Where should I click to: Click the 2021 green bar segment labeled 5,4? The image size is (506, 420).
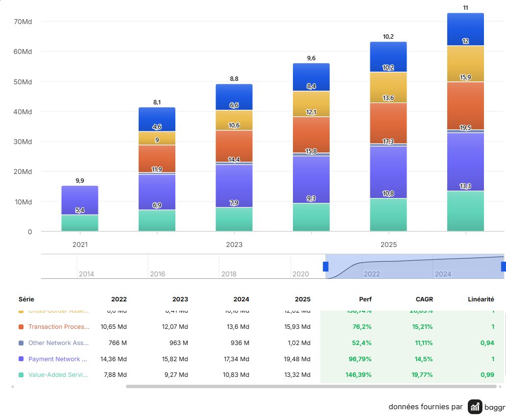point(80,223)
